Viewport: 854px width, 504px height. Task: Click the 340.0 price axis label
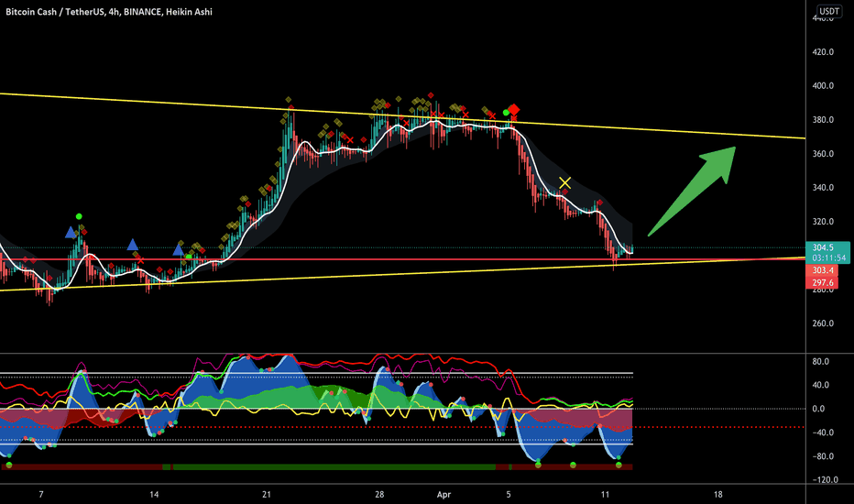pyautogui.click(x=823, y=188)
